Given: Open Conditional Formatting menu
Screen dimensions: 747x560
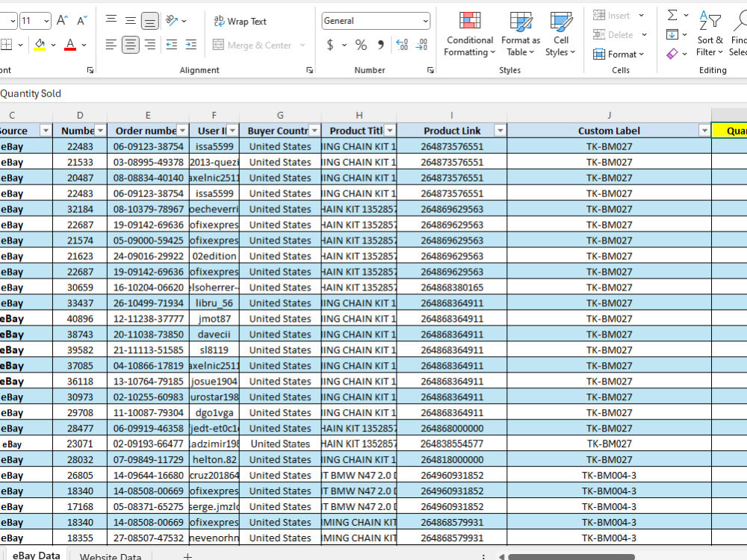Looking at the screenshot, I should [470, 34].
